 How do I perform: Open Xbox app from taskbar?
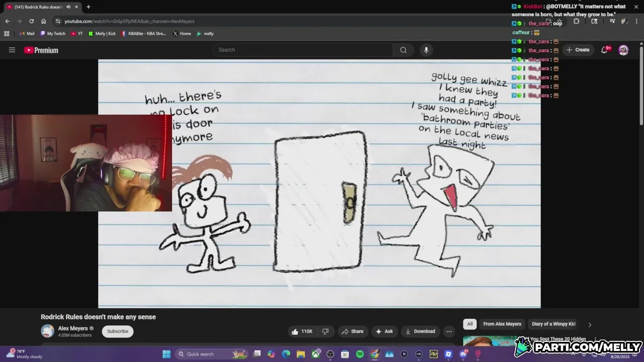(x=316, y=354)
